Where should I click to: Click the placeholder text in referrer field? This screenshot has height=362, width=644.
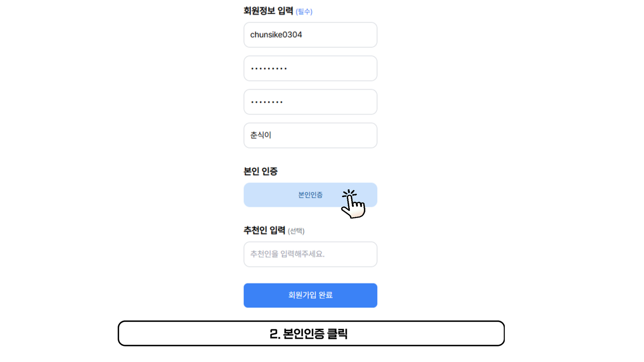tap(287, 254)
